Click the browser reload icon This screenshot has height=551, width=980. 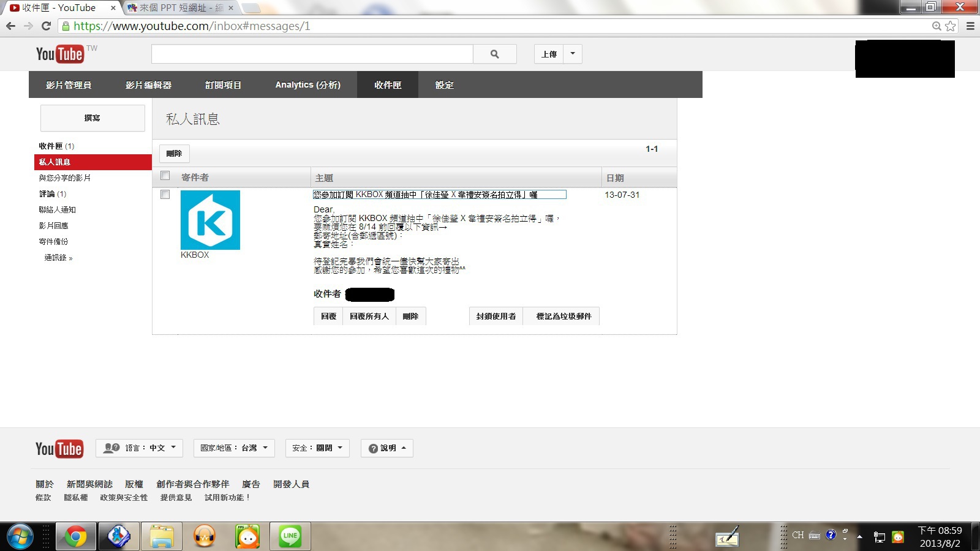46,26
